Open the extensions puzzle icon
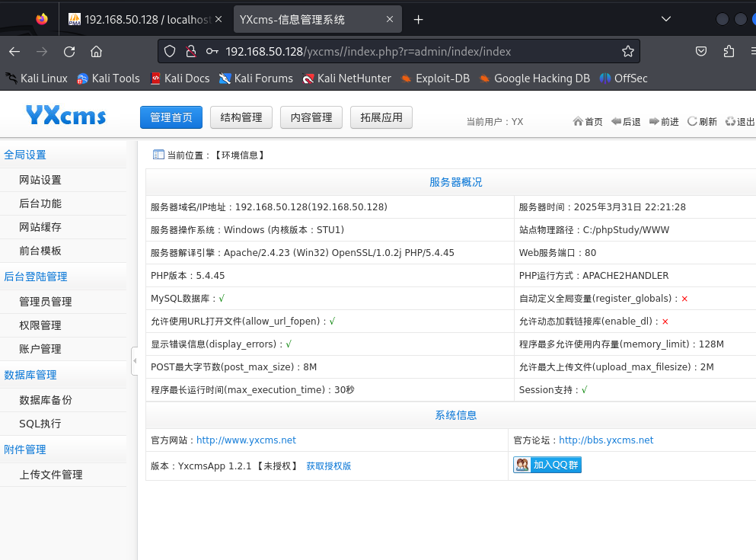 coord(729,51)
